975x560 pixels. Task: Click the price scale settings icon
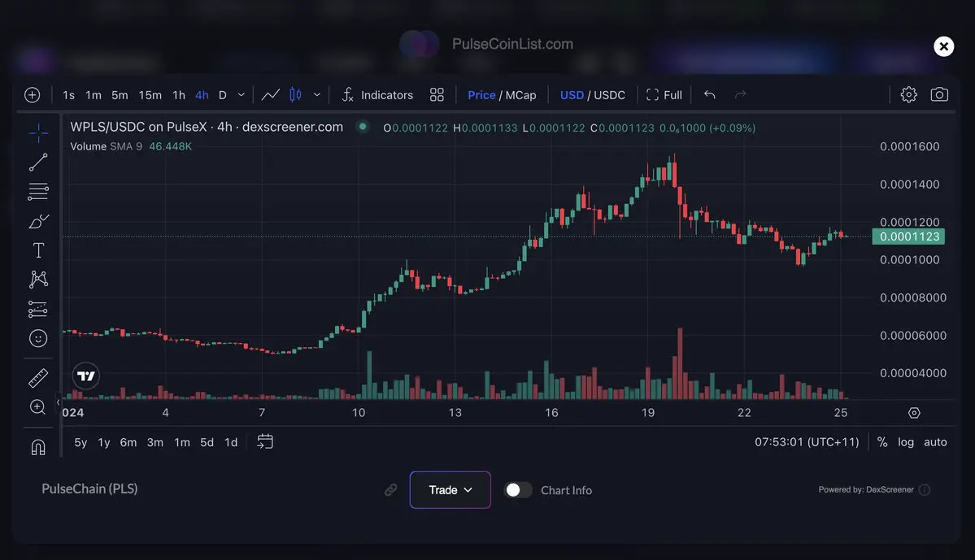pyautogui.click(x=913, y=413)
